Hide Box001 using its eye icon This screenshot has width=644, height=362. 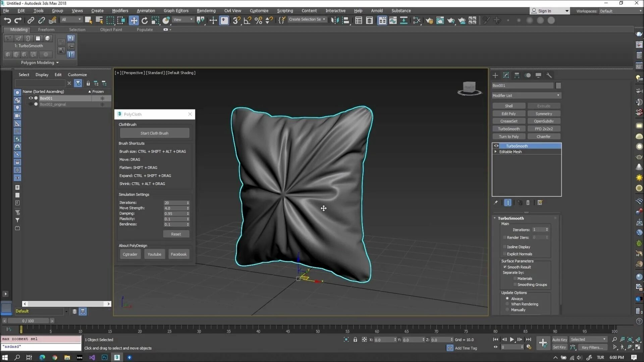click(x=31, y=98)
